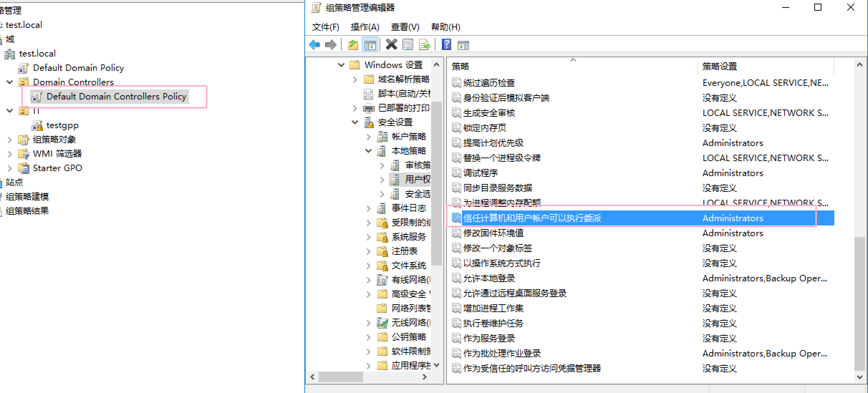Select the 调试程序 policy row
Screen dimensions: 868x393
[480, 173]
